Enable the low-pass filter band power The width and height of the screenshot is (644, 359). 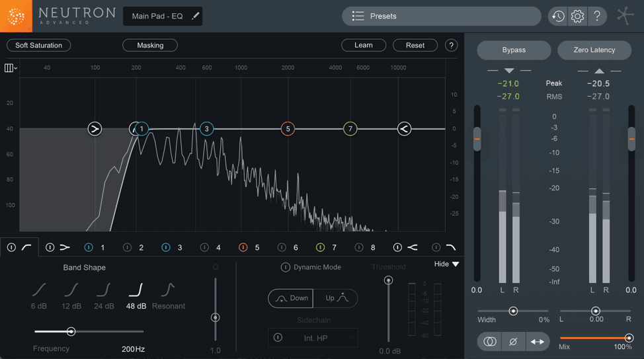tap(436, 247)
